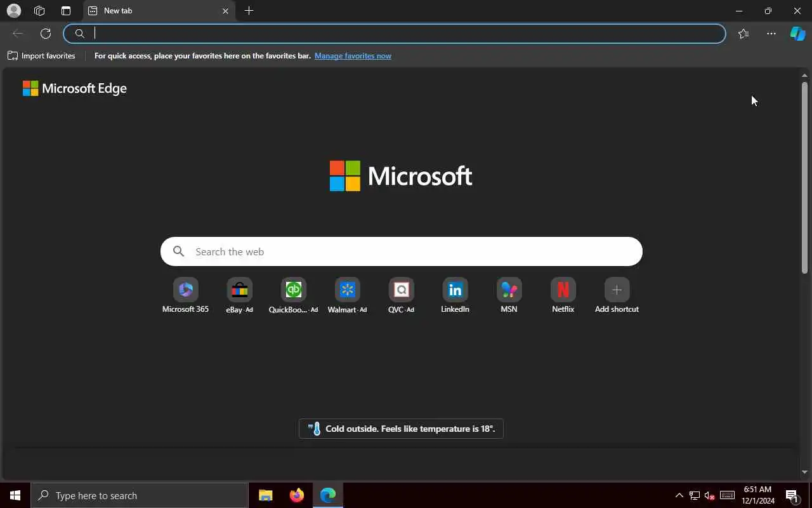Open the MSN shortcut

(x=509, y=296)
